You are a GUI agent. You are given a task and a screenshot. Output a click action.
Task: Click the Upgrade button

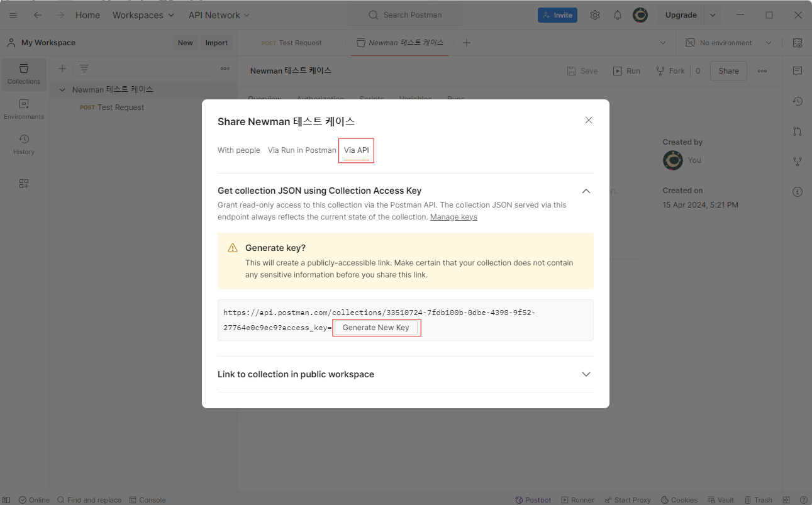coord(681,15)
